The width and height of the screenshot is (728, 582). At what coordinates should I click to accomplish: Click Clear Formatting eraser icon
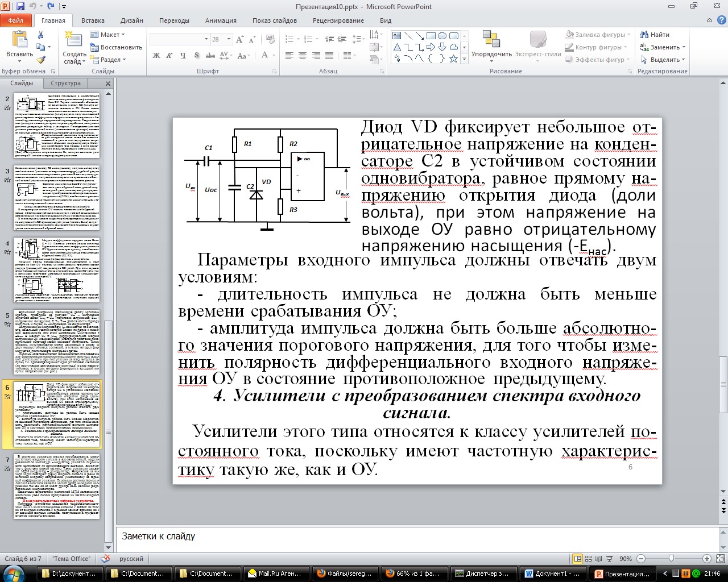[270, 39]
